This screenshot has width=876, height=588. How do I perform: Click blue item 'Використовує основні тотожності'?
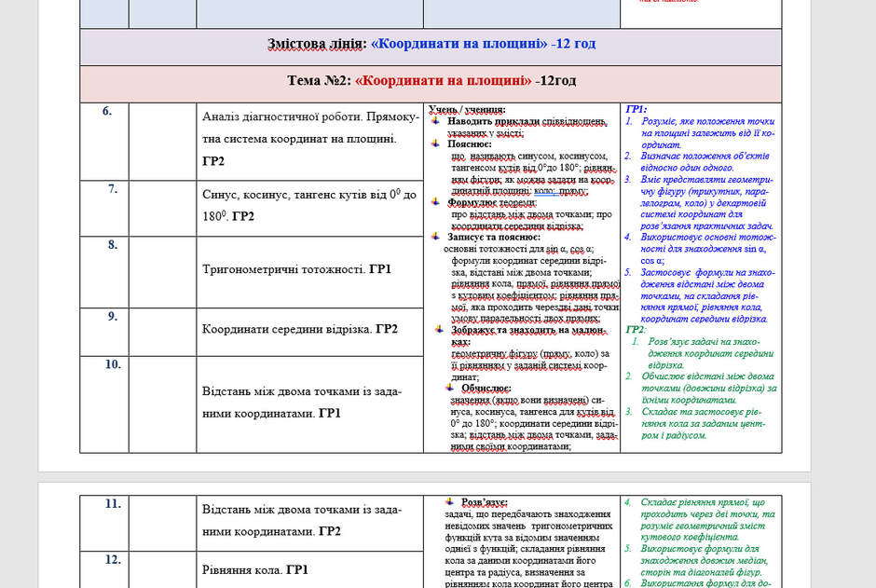coord(708,249)
